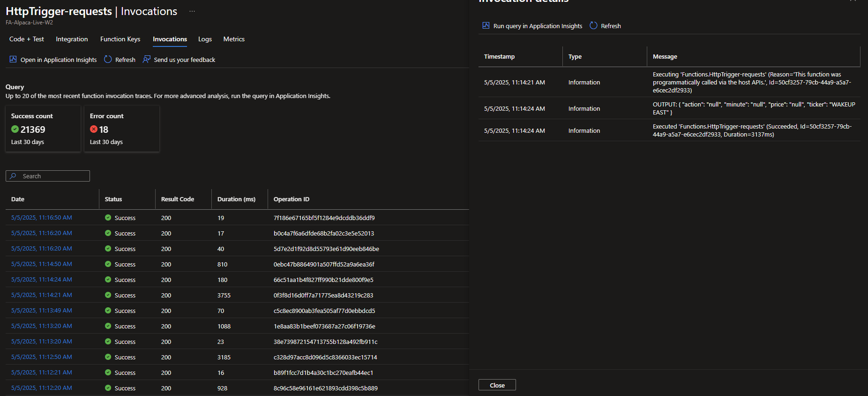Screen dimensions: 868x396
Task: Click success status icon for 11:14:21 AM row
Action: tap(108, 295)
